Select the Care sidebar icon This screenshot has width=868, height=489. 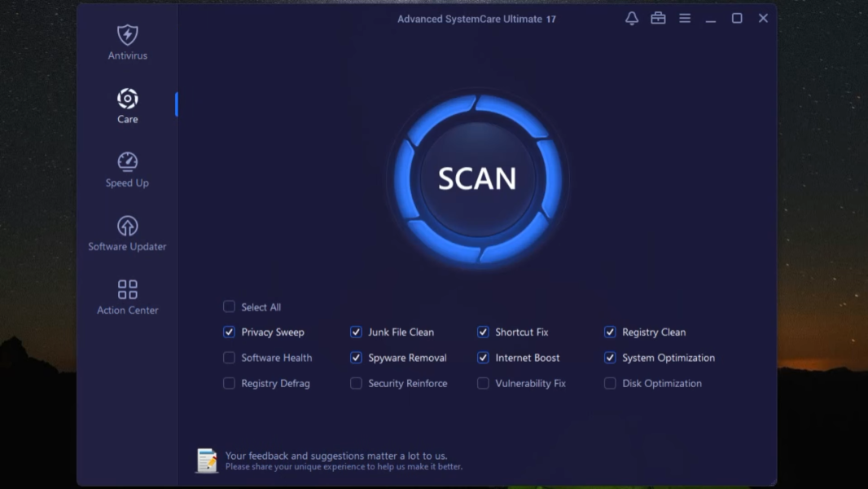[127, 99]
